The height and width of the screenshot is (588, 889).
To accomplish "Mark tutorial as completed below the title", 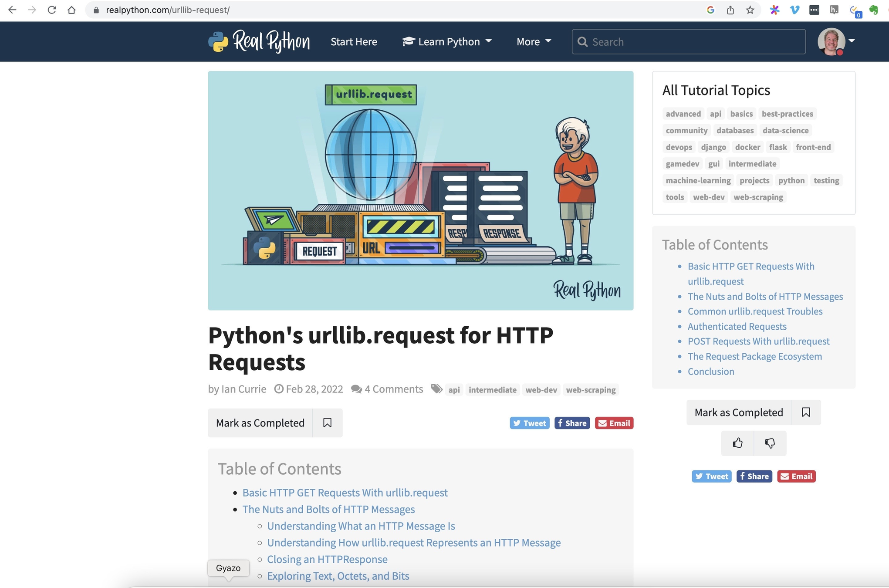I will coord(260,422).
